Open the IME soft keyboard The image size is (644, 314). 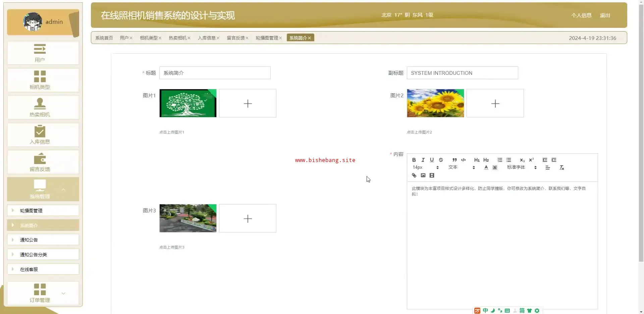coord(507,311)
